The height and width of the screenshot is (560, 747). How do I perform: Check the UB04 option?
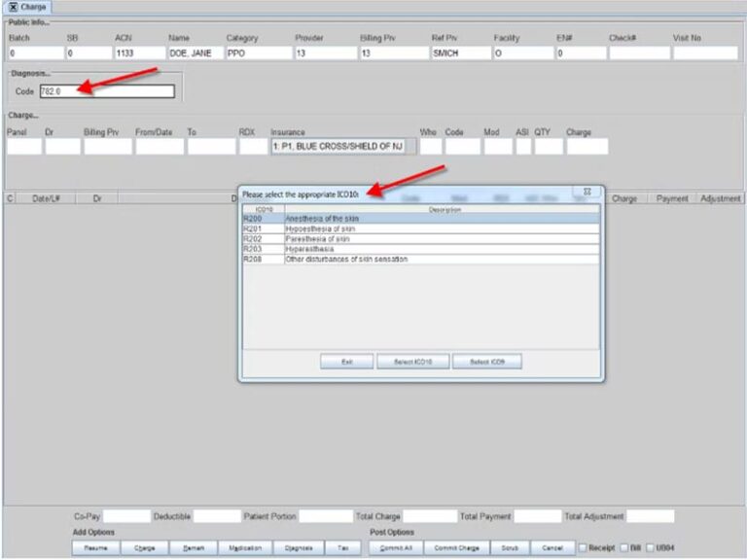(x=651, y=547)
